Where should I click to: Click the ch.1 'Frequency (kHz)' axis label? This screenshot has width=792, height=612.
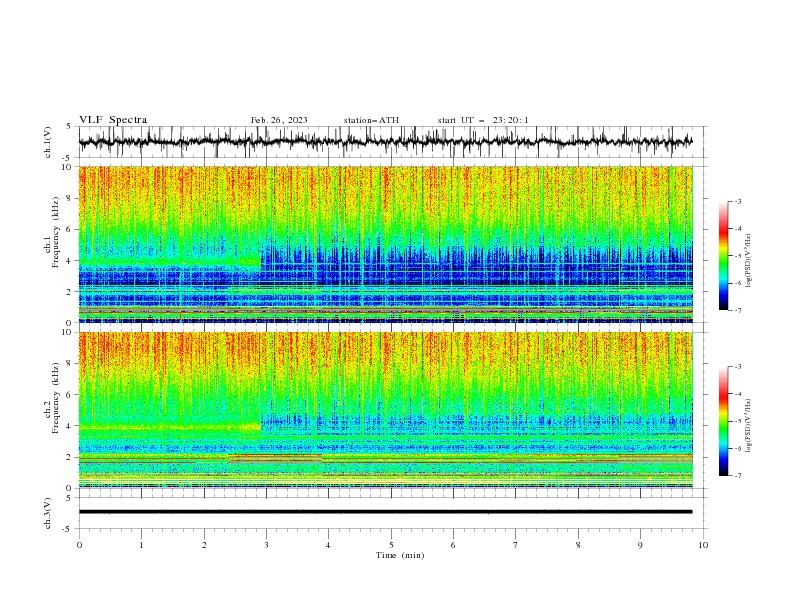(x=55, y=233)
